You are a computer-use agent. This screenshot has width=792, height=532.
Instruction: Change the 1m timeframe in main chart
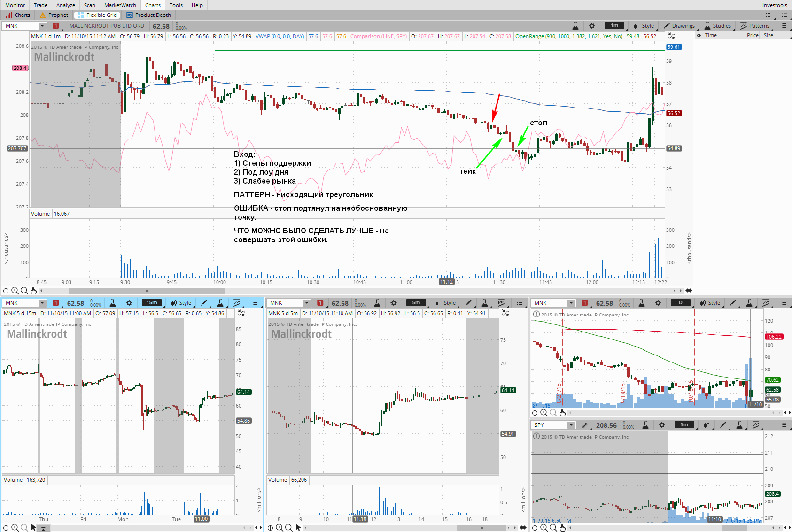point(614,26)
